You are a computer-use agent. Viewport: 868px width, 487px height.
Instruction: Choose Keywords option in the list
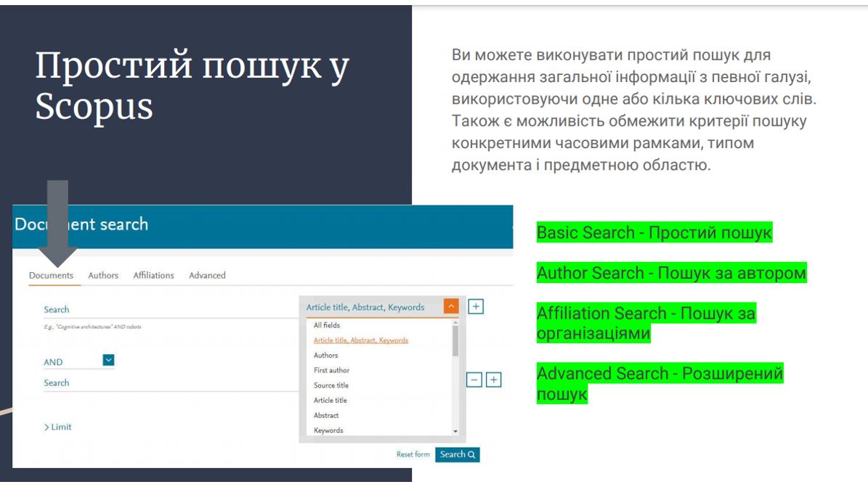point(328,430)
